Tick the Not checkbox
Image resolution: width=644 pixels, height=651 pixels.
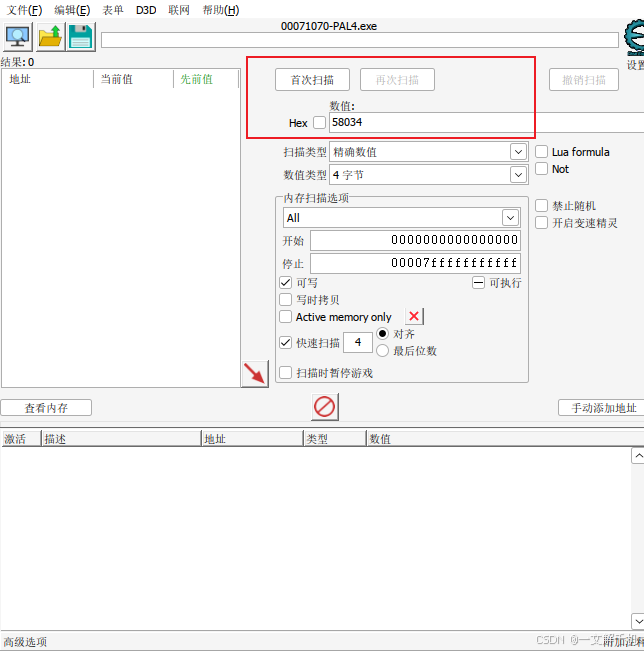click(x=541, y=169)
